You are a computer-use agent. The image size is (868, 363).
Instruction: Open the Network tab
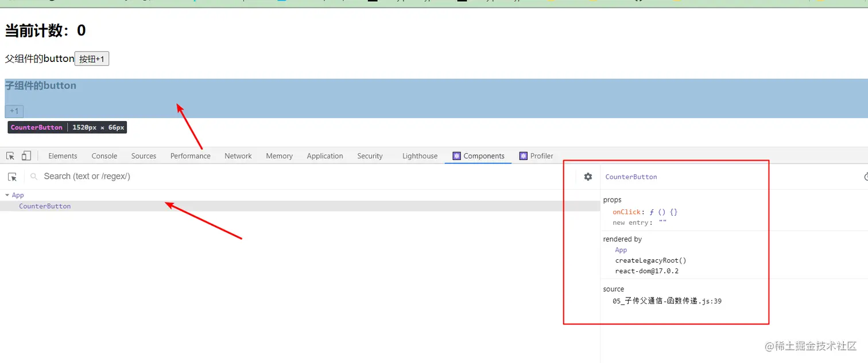click(x=238, y=156)
